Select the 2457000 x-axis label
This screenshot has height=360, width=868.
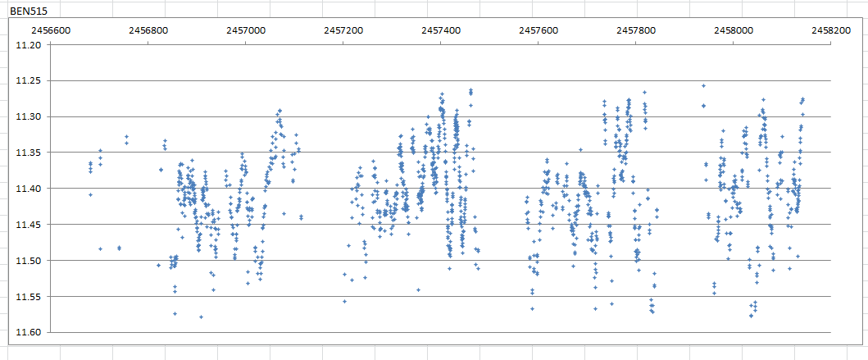pyautogui.click(x=246, y=30)
